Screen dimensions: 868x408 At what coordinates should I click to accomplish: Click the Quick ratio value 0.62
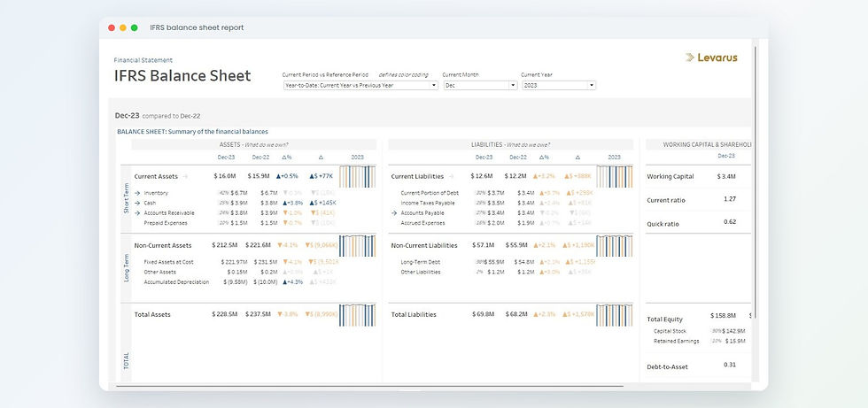pos(730,221)
